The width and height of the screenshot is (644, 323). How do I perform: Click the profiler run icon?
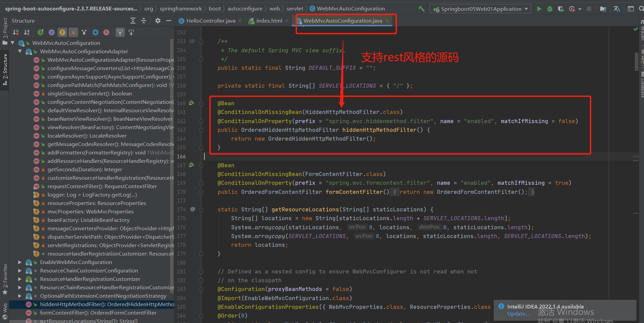pos(572,9)
